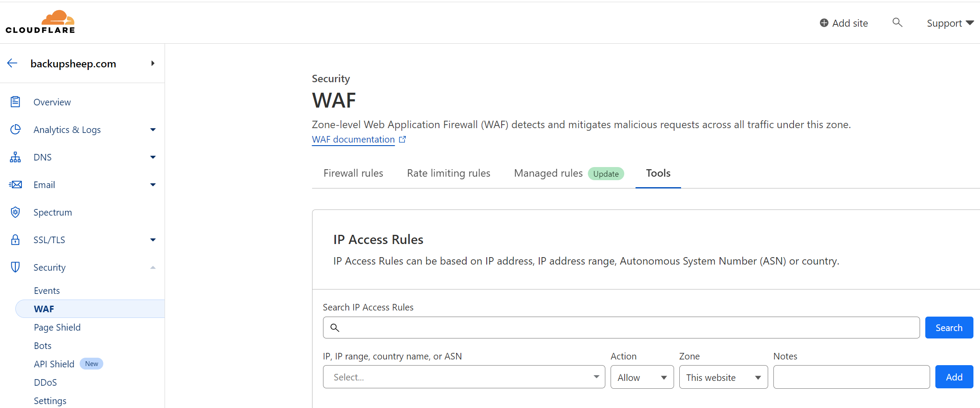Click the Email envelope icon

tap(15, 185)
